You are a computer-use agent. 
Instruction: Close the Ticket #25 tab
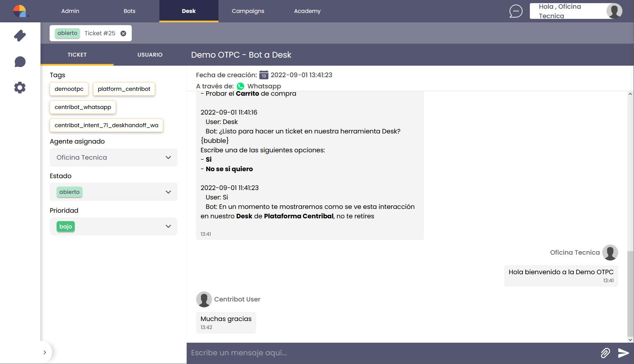(123, 34)
